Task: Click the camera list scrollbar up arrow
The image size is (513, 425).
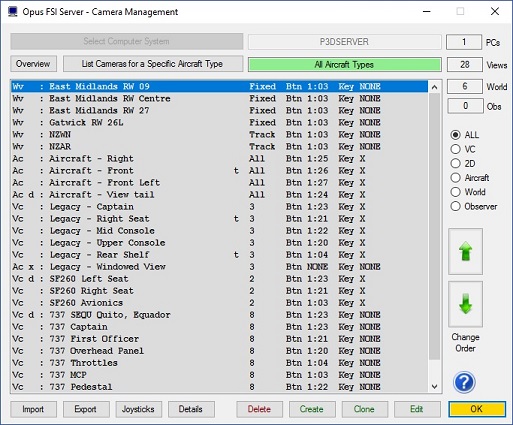Action: click(434, 87)
